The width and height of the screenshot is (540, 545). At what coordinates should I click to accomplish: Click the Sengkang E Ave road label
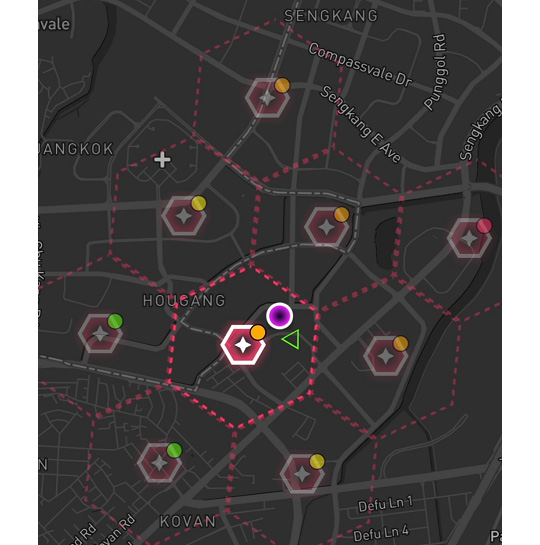360,124
